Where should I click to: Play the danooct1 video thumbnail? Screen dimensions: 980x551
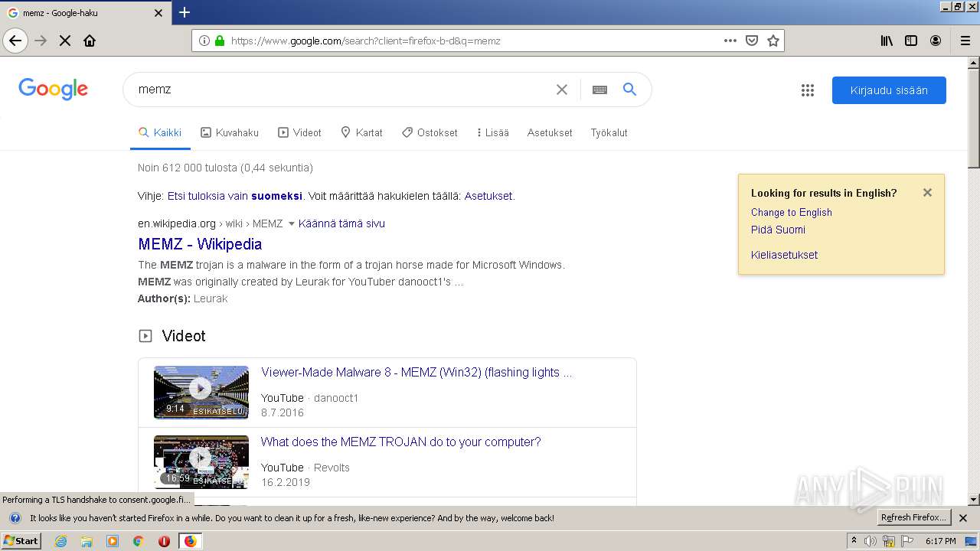pos(201,392)
